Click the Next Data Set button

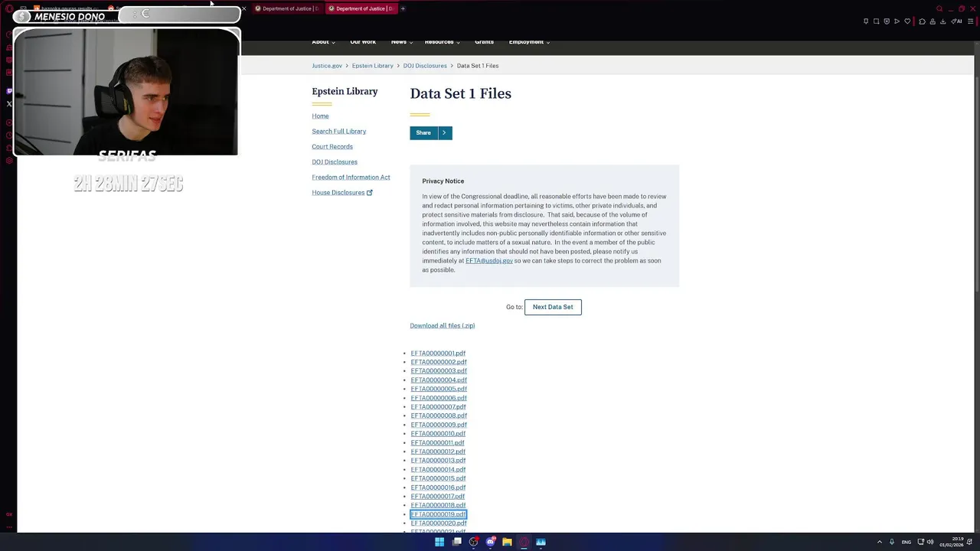(x=553, y=307)
